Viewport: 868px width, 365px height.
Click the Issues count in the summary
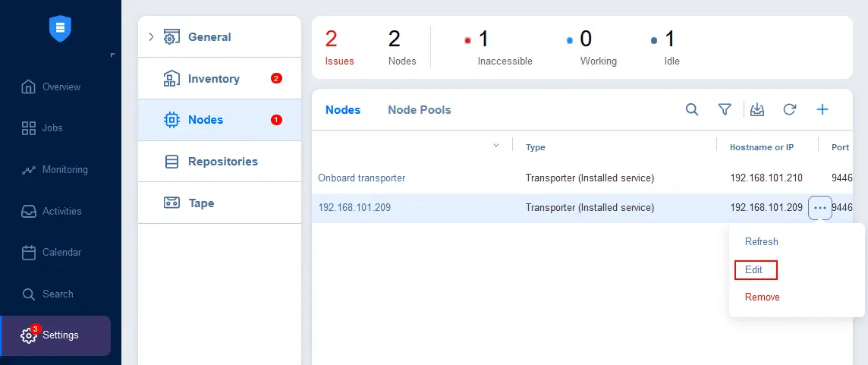click(x=339, y=48)
